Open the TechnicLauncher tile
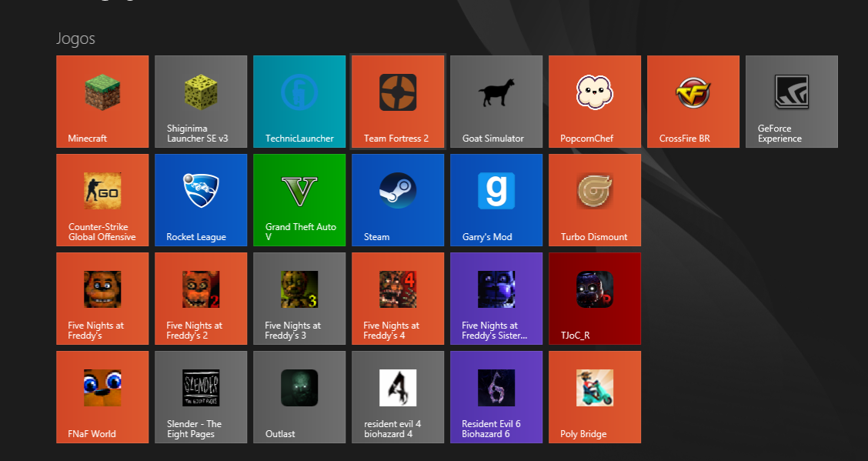The height and width of the screenshot is (461, 868). click(x=299, y=102)
